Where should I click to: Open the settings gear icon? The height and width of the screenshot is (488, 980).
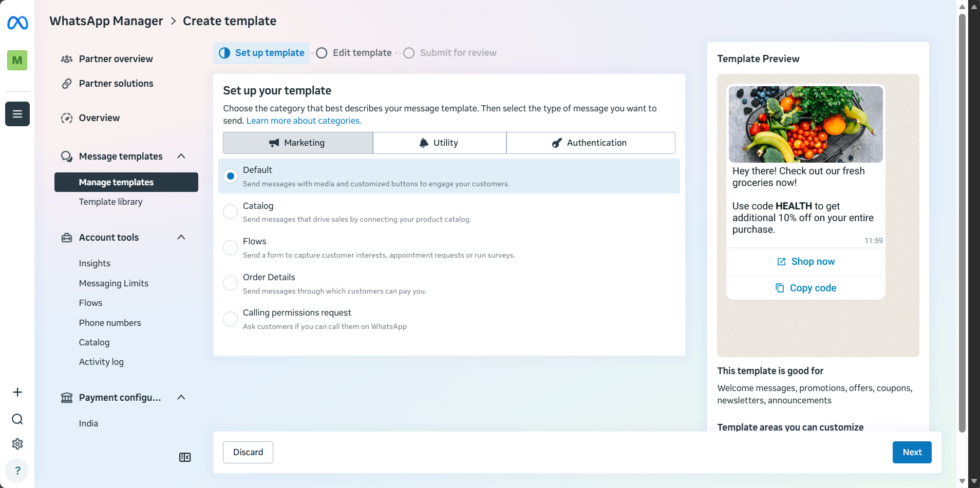(17, 444)
